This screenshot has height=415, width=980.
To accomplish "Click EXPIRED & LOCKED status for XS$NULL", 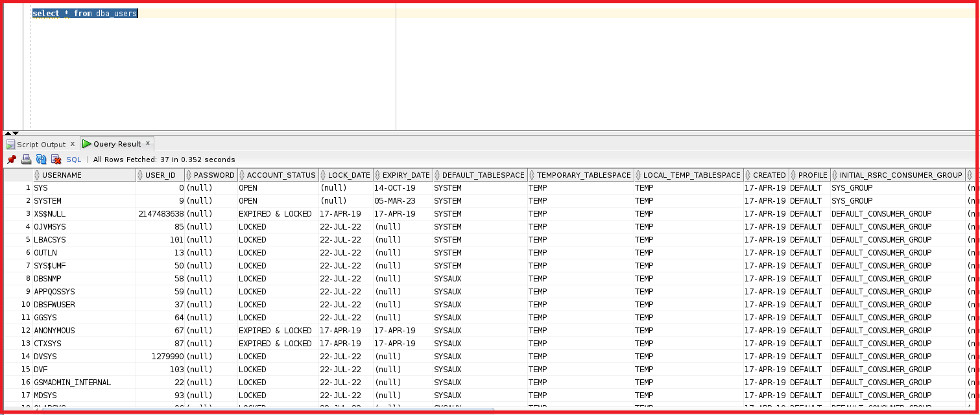I will pos(278,214).
